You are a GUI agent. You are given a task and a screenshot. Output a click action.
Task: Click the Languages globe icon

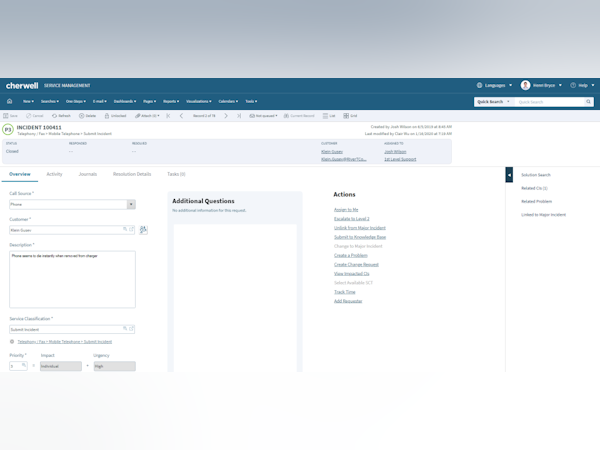click(x=479, y=85)
